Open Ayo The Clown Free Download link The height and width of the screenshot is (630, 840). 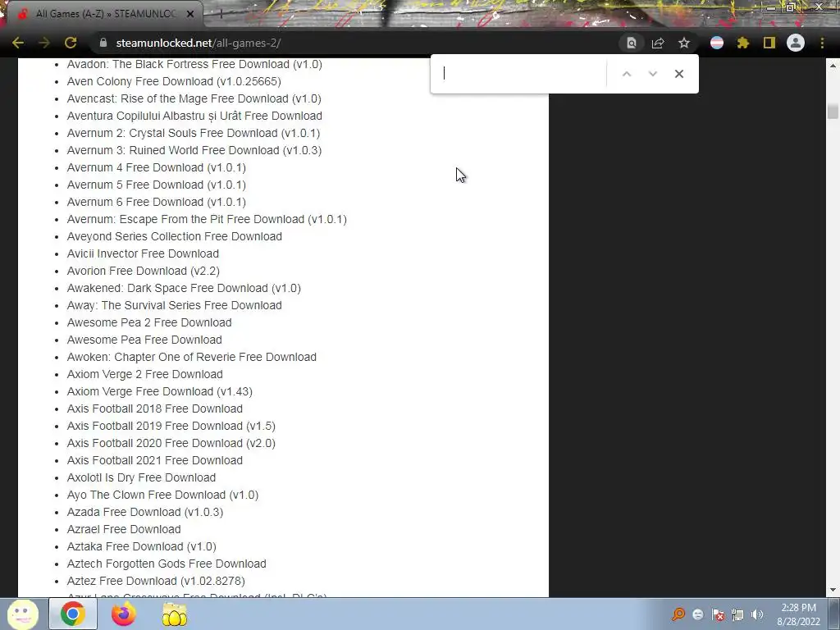pos(163,495)
